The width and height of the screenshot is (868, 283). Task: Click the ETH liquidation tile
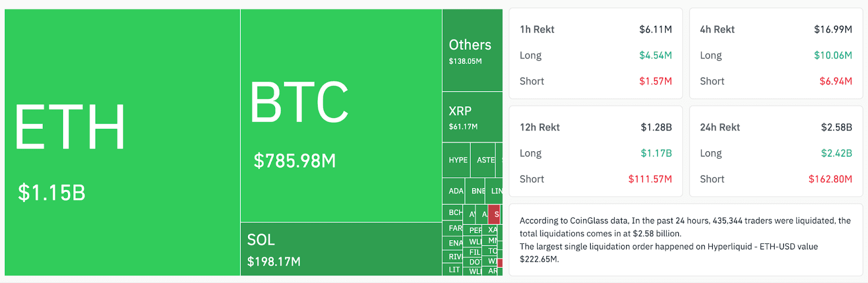122,142
